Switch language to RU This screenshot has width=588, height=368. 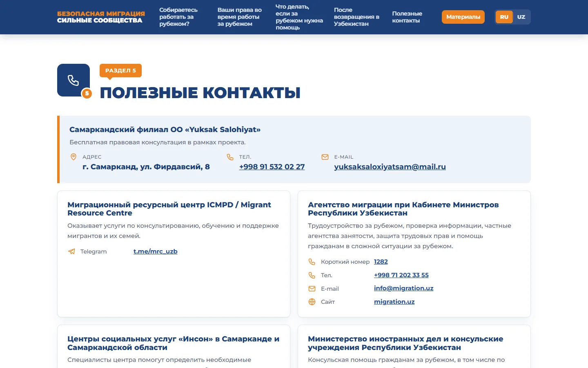point(504,17)
